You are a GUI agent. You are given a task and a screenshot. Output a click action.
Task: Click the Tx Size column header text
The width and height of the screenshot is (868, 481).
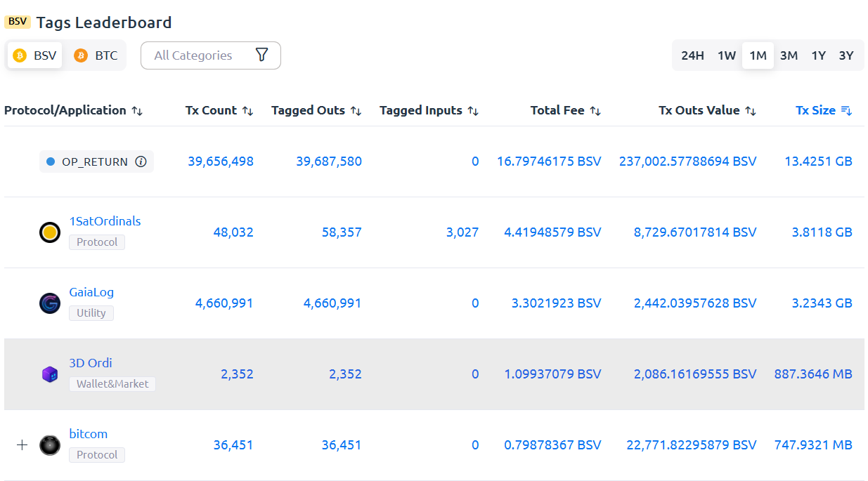(x=815, y=110)
